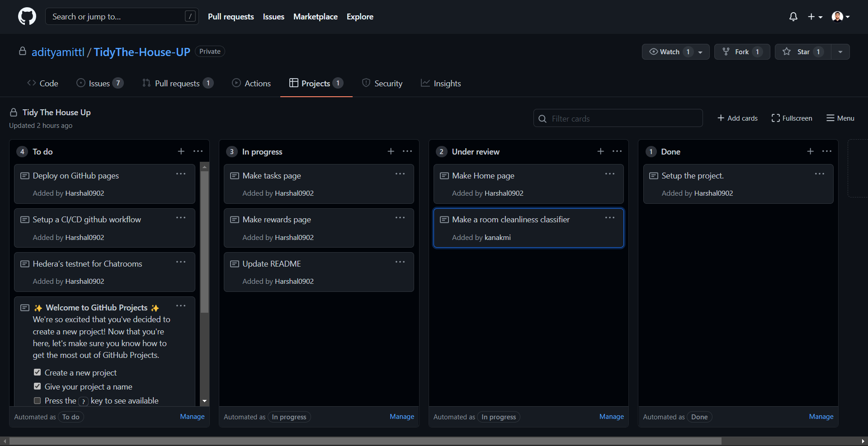The width and height of the screenshot is (868, 446).
Task: Click the Deploy on GitHub pages note icon
Action: pos(25,176)
